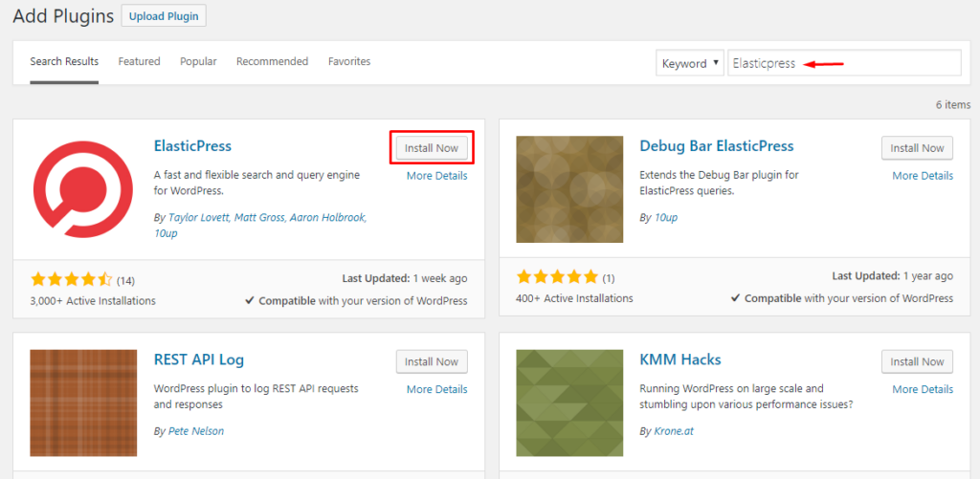Click the ElasticPress description text
Viewport: 980px width, 479px height.
[x=256, y=183]
